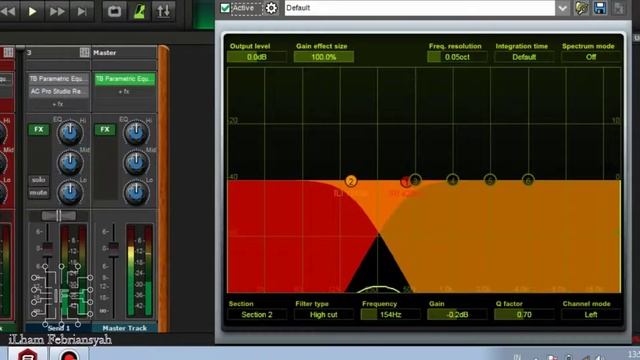The height and width of the screenshot is (360, 640).
Task: Click the Q factor 0.70 field
Action: (524, 315)
